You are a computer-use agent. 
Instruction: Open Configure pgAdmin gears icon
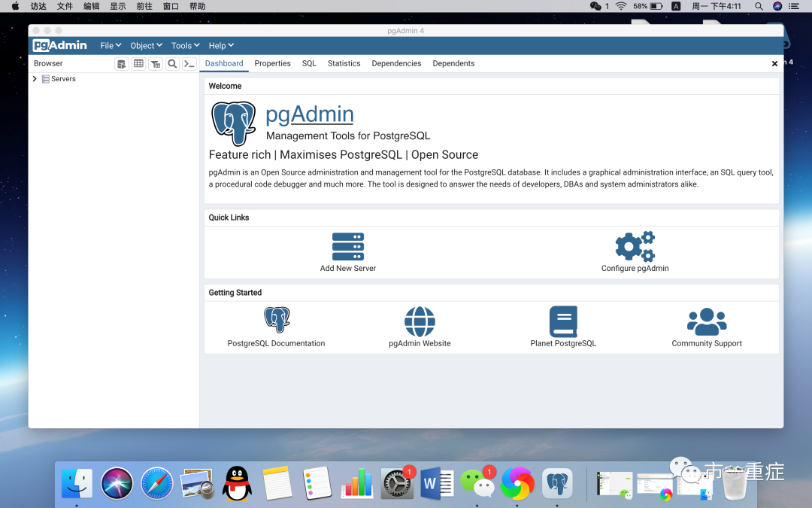tap(635, 246)
